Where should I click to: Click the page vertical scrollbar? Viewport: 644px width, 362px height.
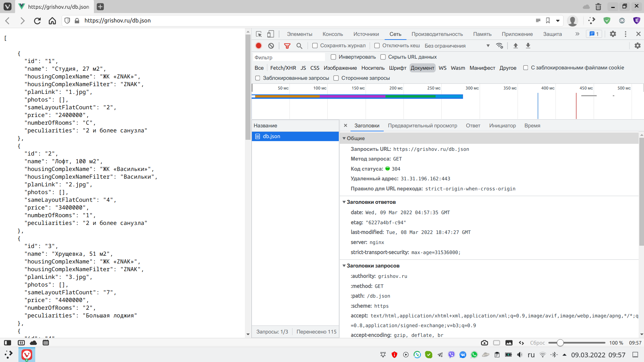pos(248,88)
